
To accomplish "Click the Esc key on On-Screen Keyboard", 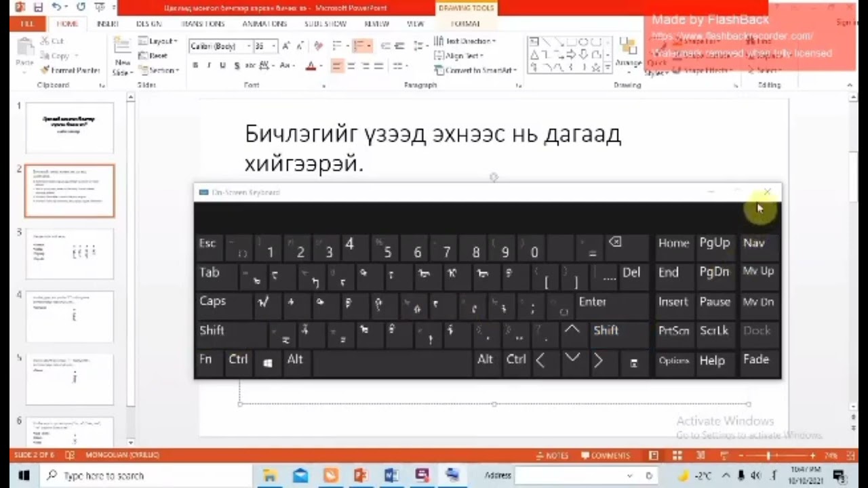I will click(x=209, y=247).
